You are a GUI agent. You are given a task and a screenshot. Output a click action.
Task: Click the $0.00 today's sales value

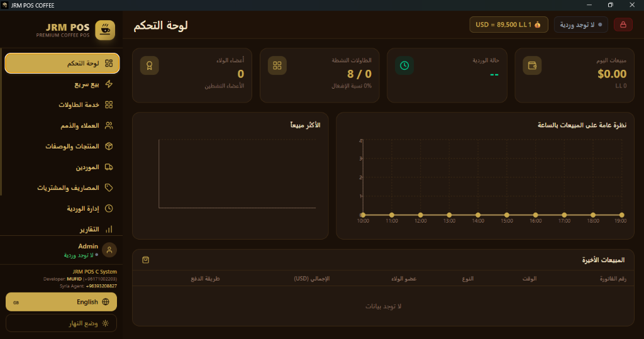(612, 74)
